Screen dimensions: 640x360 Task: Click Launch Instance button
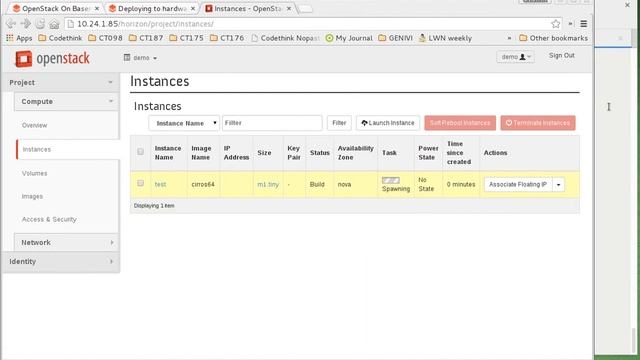[388, 123]
